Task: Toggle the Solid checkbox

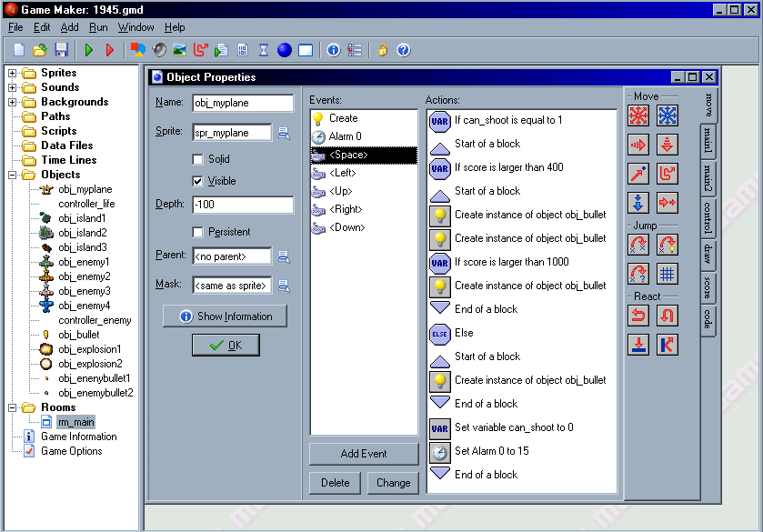Action: point(197,159)
